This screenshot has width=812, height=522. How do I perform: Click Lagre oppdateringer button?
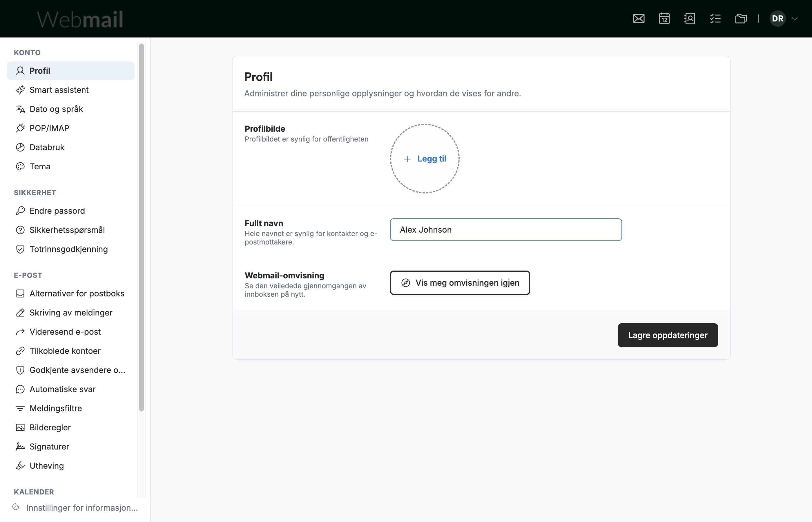point(668,335)
